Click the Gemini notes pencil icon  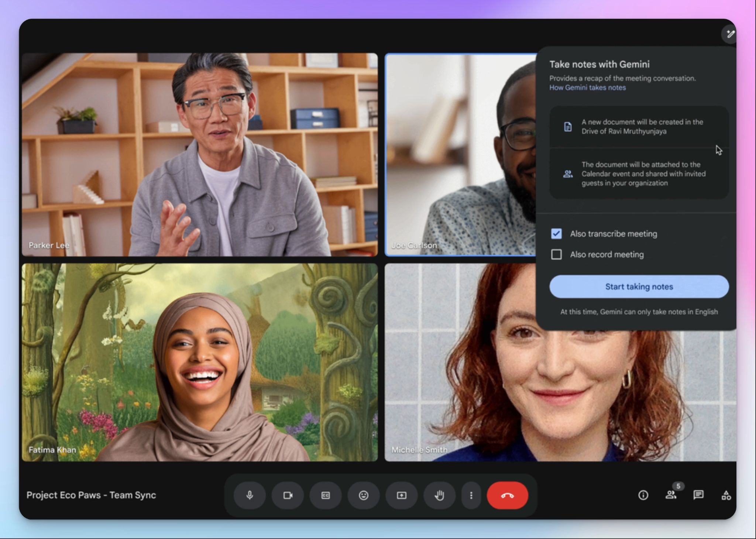pos(729,34)
